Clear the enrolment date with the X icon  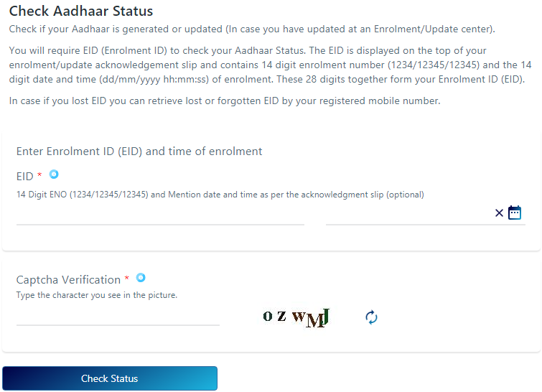(x=499, y=213)
